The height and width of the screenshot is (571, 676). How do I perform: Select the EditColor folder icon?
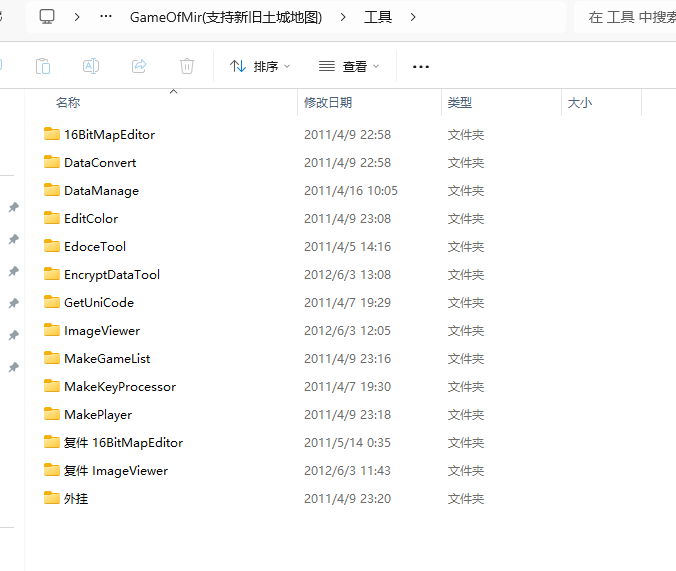coord(52,218)
